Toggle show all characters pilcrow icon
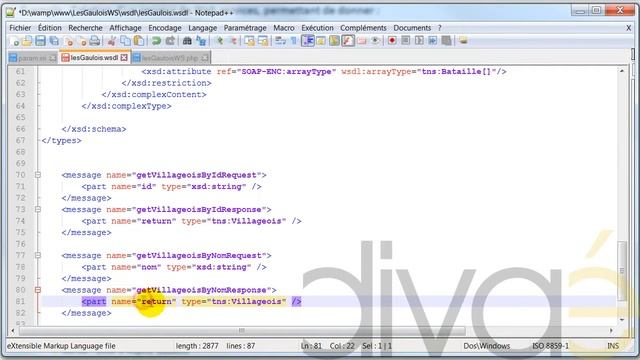Viewport: 640px width, 360px height. click(x=293, y=40)
